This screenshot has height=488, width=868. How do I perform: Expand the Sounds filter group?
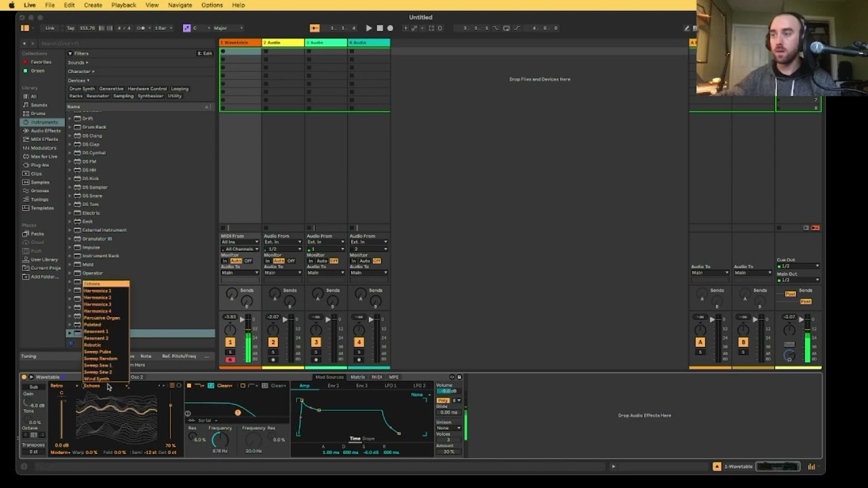coord(77,62)
